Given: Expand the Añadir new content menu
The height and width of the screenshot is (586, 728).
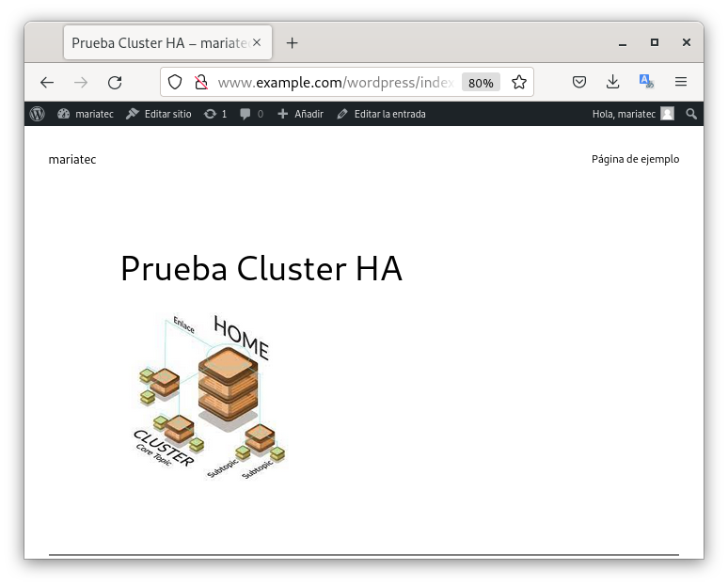Looking at the screenshot, I should pos(300,114).
